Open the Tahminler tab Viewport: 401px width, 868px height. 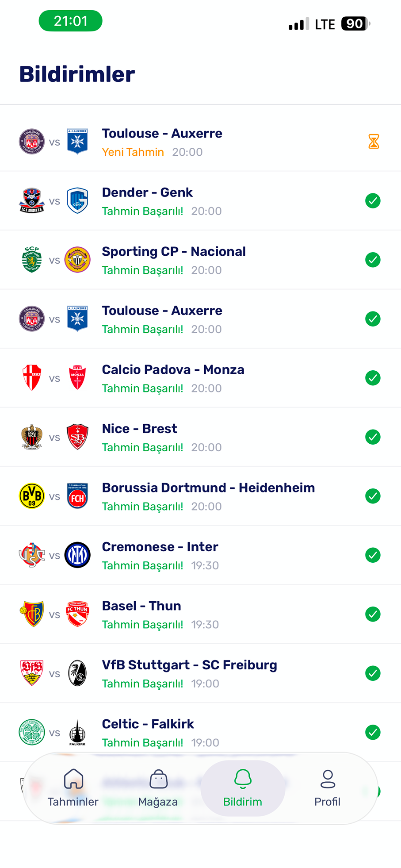pyautogui.click(x=73, y=788)
